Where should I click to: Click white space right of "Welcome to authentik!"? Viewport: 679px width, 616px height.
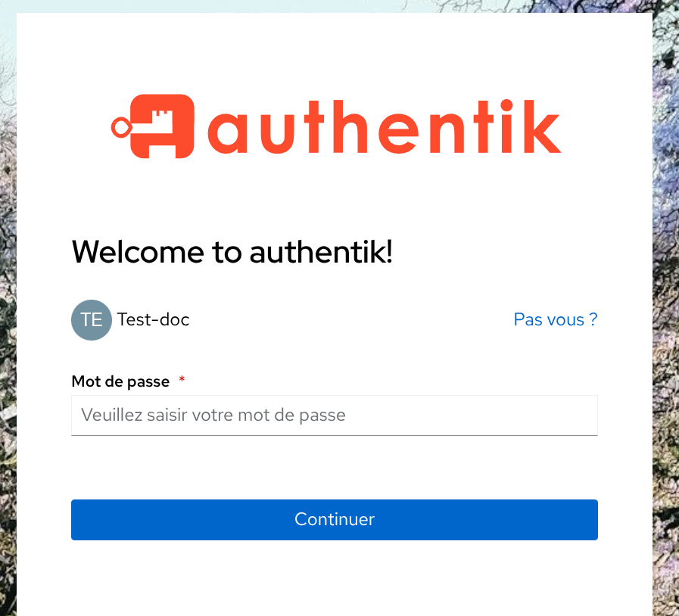(515, 252)
